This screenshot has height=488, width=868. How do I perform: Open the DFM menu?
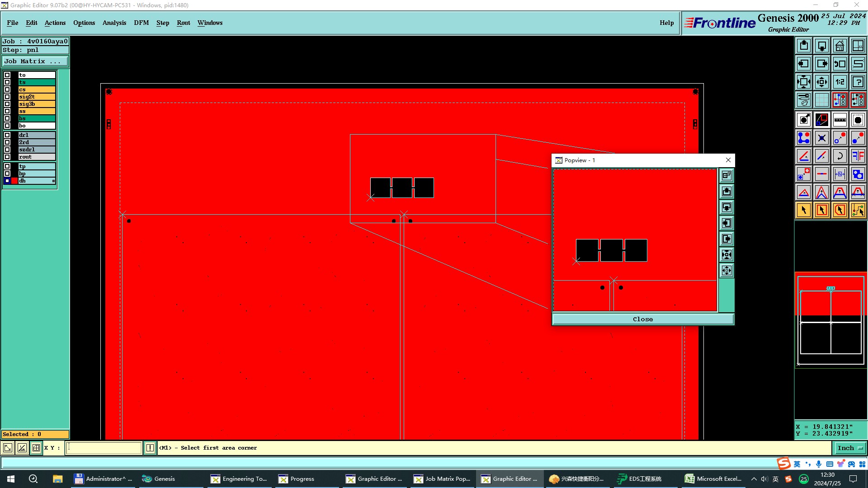point(141,23)
